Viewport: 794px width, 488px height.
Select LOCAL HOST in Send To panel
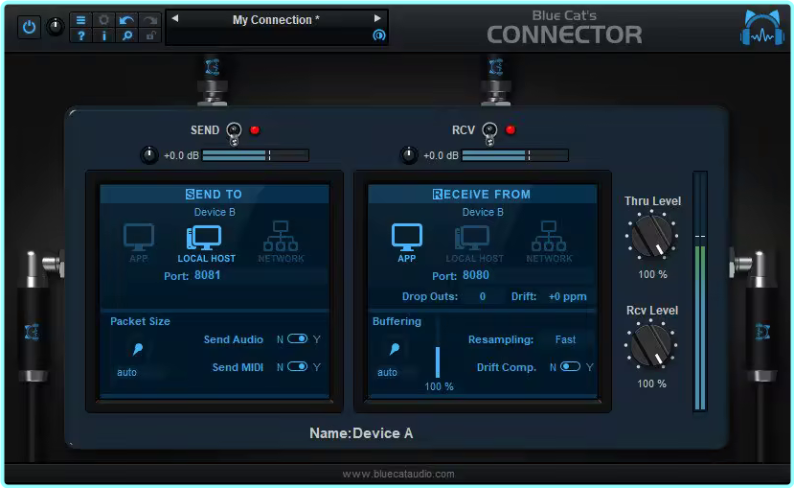pyautogui.click(x=206, y=243)
